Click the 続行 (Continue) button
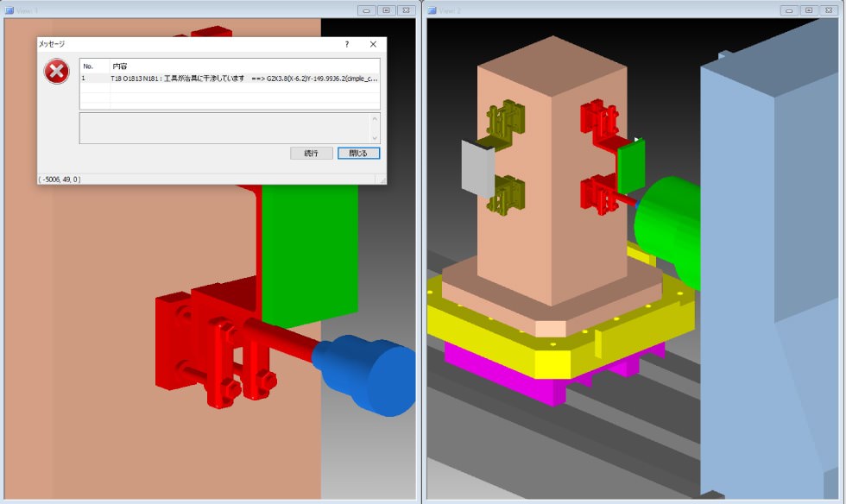Image resolution: width=846 pixels, height=504 pixels. click(312, 153)
